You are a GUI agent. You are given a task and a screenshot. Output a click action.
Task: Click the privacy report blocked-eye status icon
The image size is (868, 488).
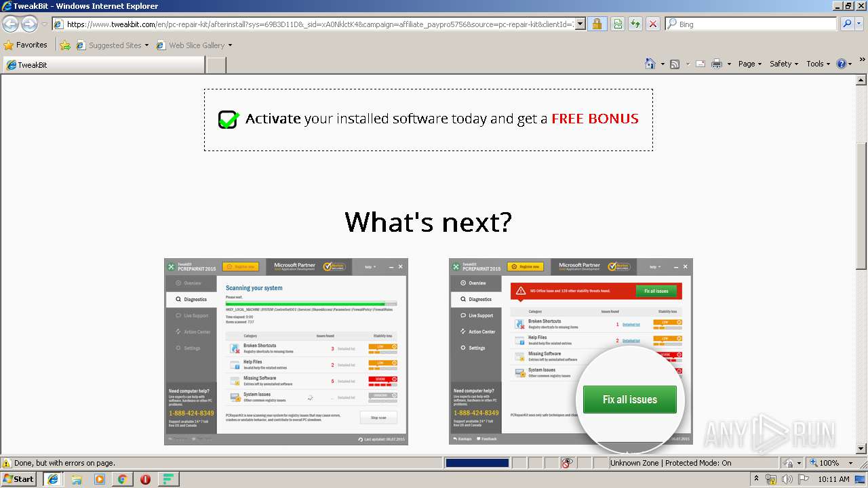[568, 463]
